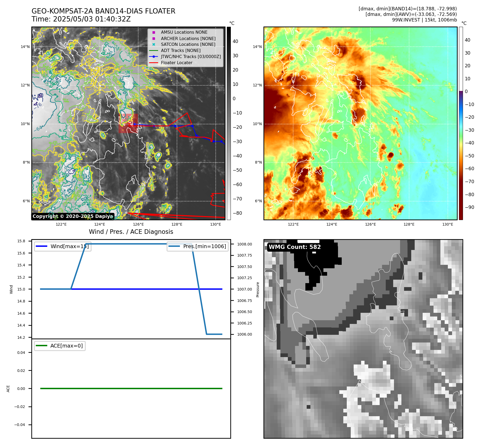Click the cyan SATCON x marker in legend
481x448 pixels.
point(154,44)
